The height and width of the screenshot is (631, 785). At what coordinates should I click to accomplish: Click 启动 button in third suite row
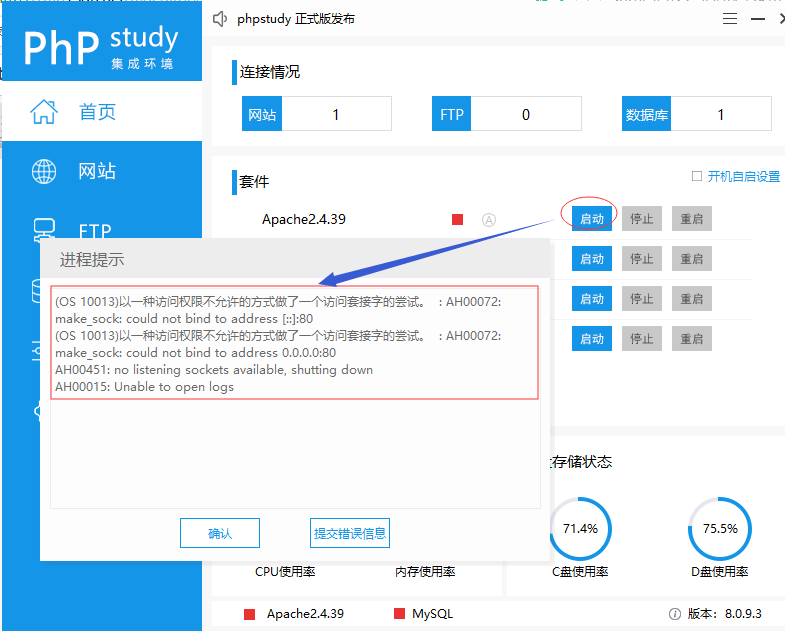[x=592, y=299]
